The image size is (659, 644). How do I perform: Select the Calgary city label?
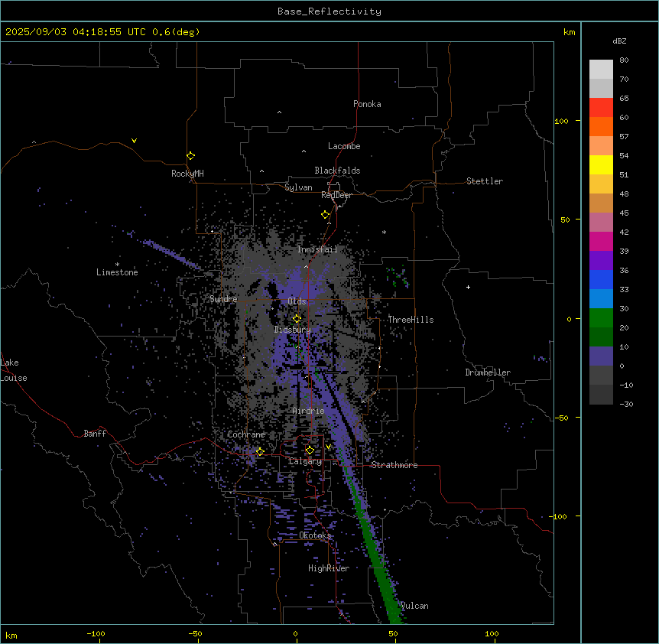pyautogui.click(x=305, y=461)
